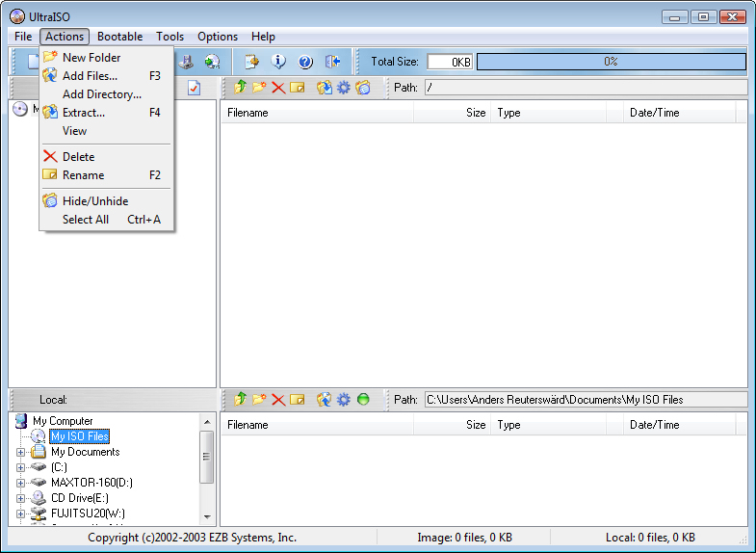Click the New Folder icon in the image panel toolbar
This screenshot has height=553, width=756.
(x=259, y=88)
